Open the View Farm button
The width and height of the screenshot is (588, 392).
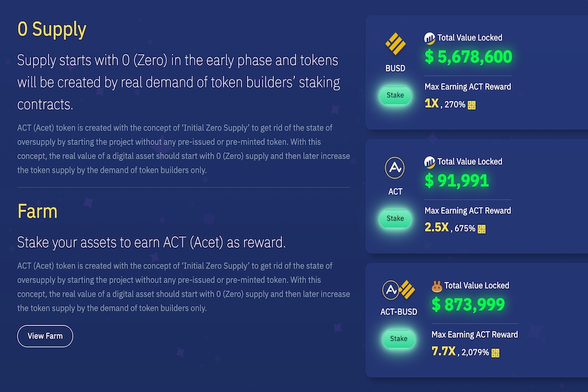coord(45,336)
